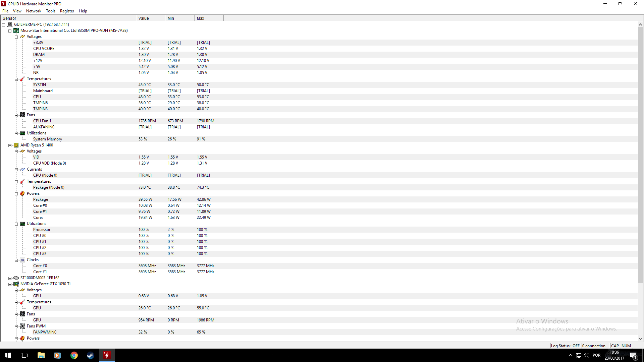This screenshot has width=644, height=362.
Task: Click the NVIDIA GeForce GTX 1050 Ti card icon
Action: point(16,284)
